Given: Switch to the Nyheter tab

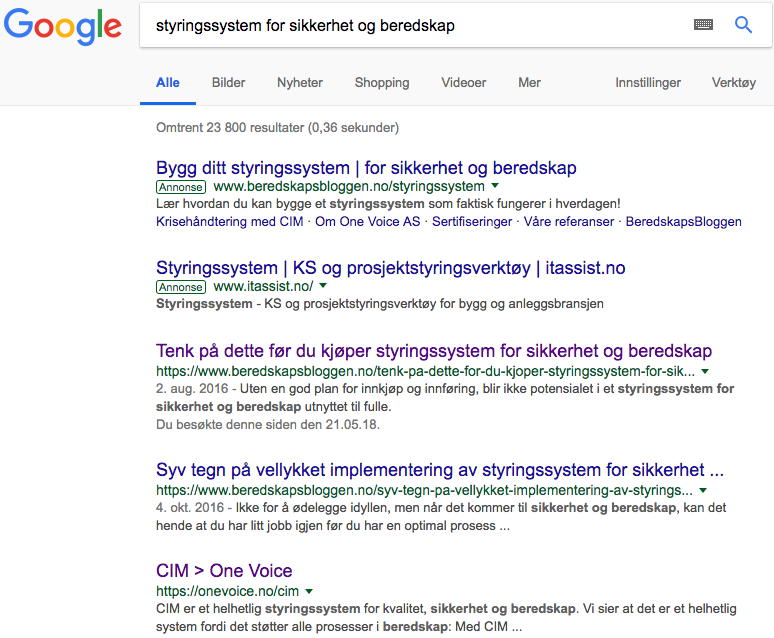Looking at the screenshot, I should coord(300,82).
